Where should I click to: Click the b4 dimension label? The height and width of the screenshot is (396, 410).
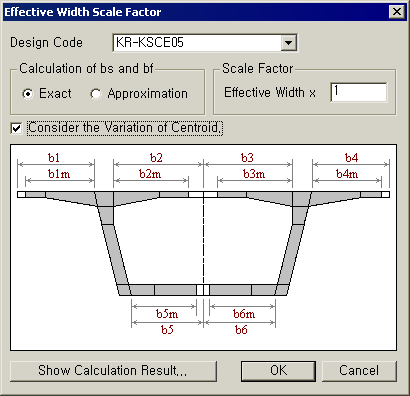coord(351,157)
